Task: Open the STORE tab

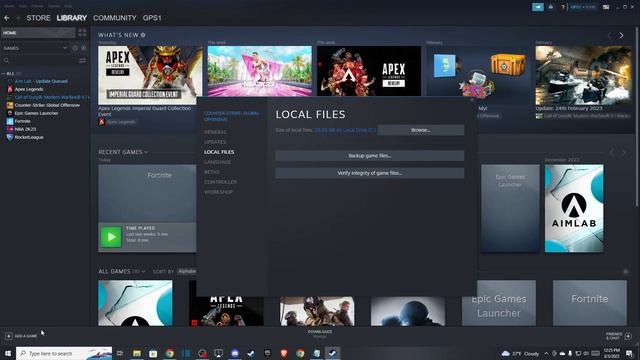Action: (x=38, y=18)
